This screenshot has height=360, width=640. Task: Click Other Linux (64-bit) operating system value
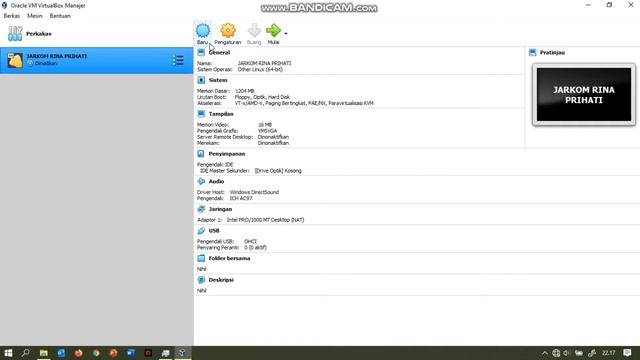click(260, 69)
